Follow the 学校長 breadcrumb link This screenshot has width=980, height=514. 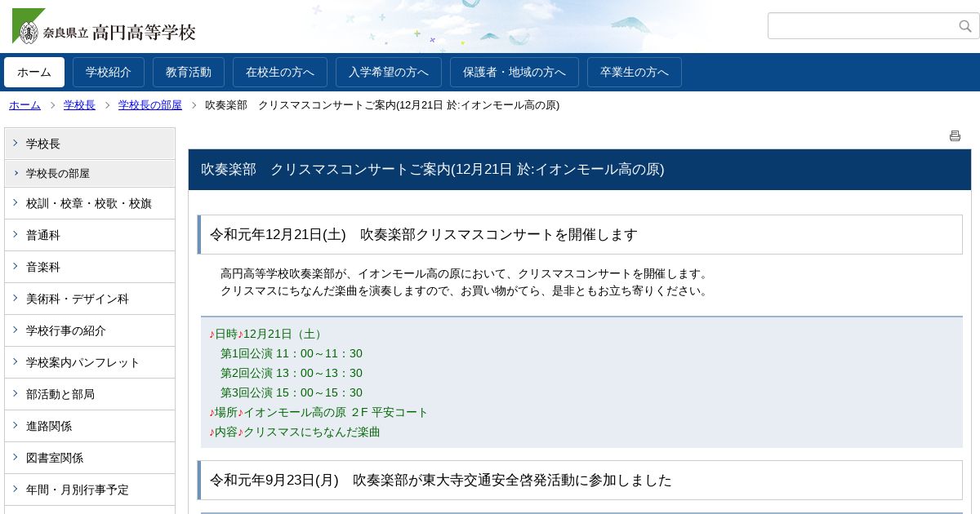79,105
